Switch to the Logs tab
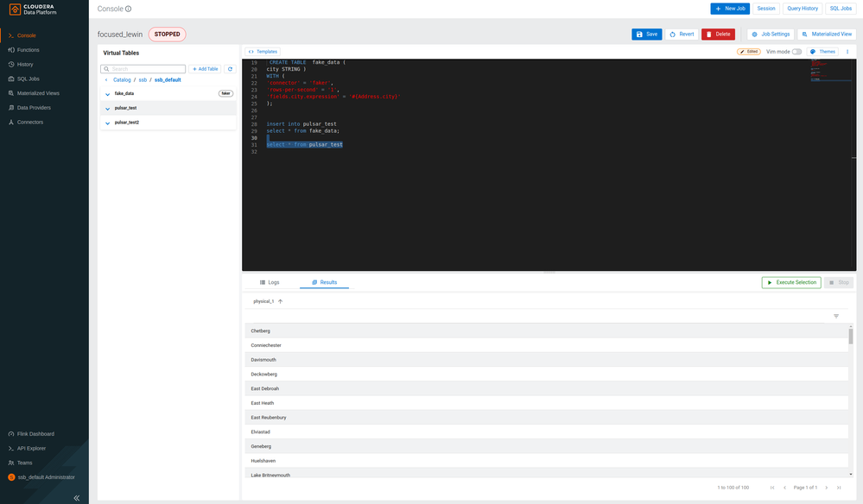This screenshot has height=504, width=863. [x=270, y=282]
